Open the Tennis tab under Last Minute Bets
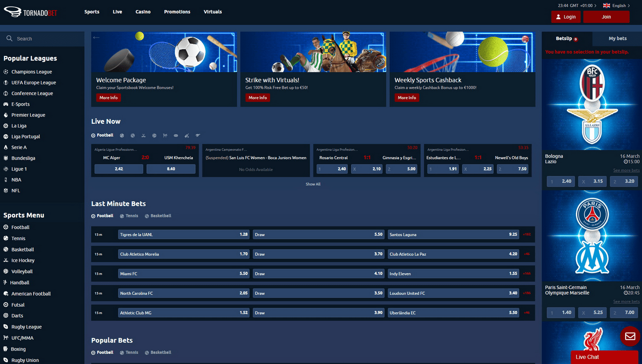Screen dimensions: 642x364 click(129, 215)
